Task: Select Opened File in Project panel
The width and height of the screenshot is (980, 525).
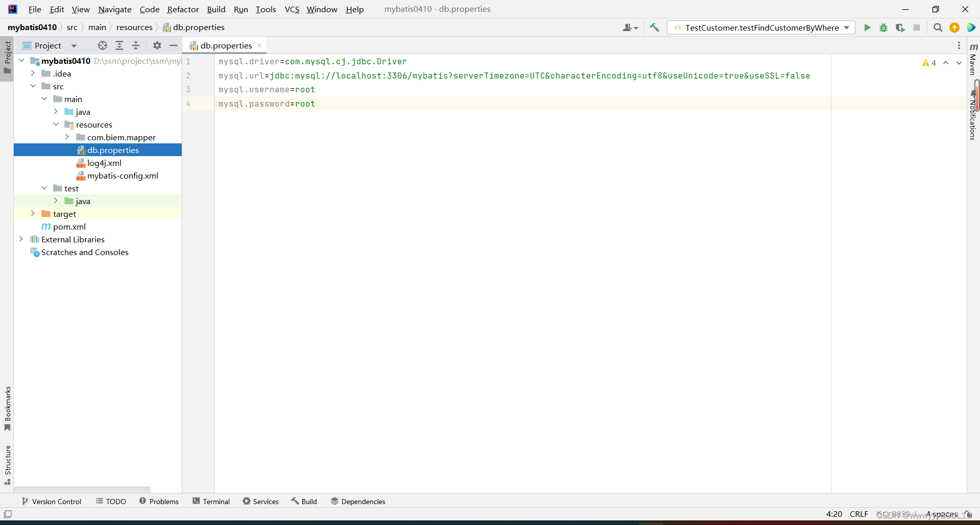Action: [102, 45]
